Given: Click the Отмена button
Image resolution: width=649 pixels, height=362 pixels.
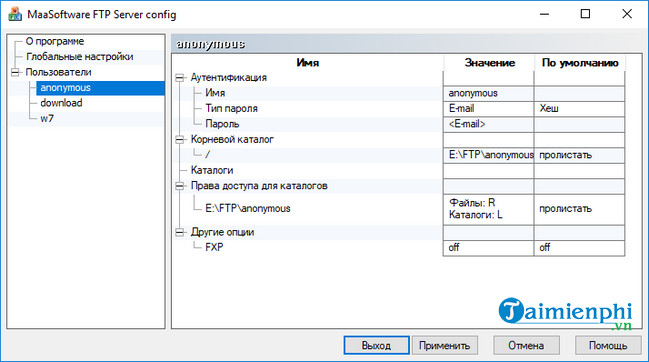Looking at the screenshot, I should (526, 345).
